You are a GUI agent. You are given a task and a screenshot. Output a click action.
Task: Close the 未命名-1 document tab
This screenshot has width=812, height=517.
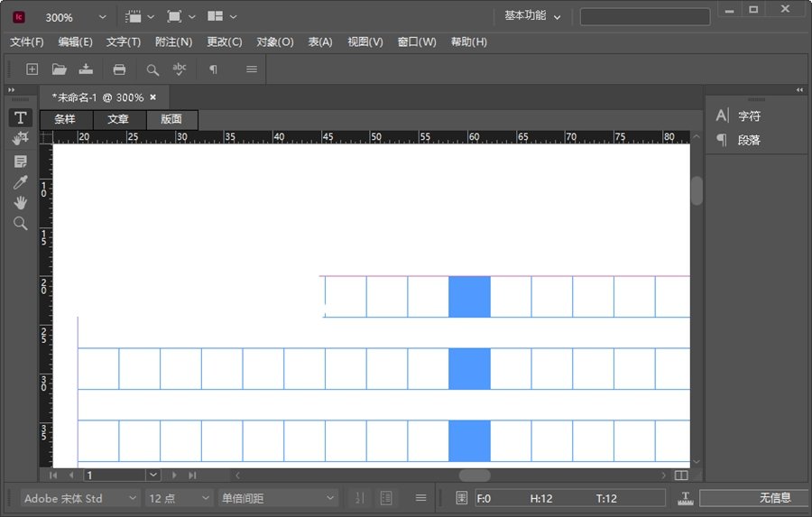152,97
